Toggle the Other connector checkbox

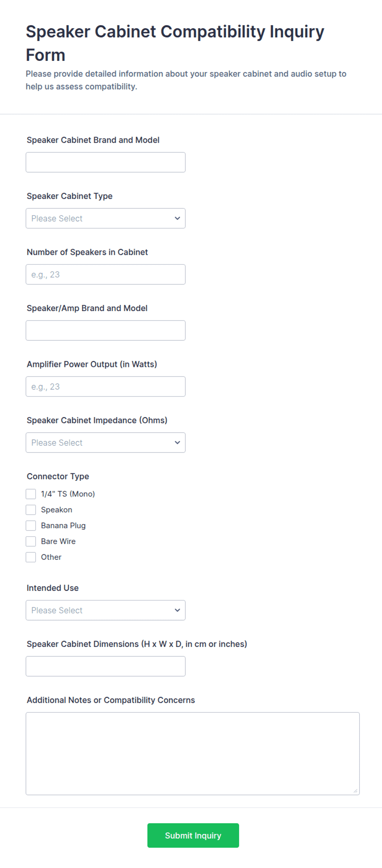coord(31,557)
